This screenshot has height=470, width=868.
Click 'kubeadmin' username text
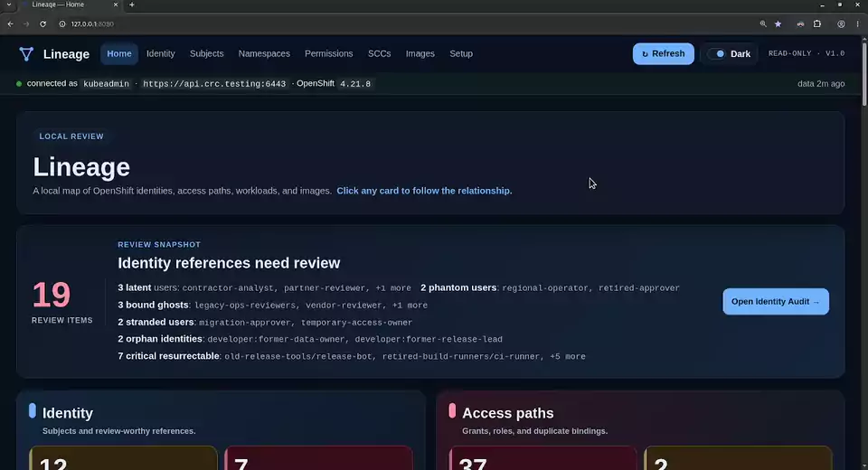tap(106, 84)
